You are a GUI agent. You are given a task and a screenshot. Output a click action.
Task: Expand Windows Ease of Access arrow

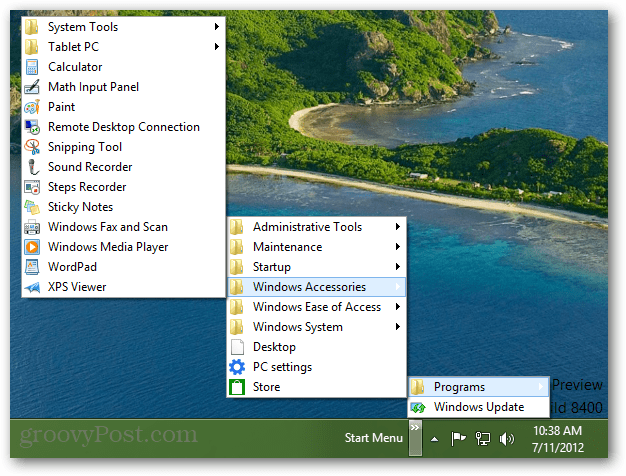pyautogui.click(x=398, y=306)
